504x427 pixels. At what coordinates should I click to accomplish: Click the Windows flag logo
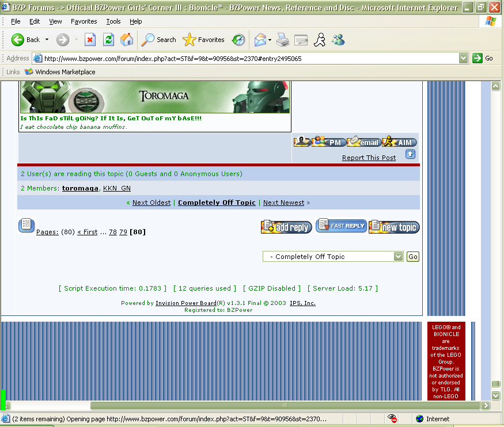[x=491, y=21]
